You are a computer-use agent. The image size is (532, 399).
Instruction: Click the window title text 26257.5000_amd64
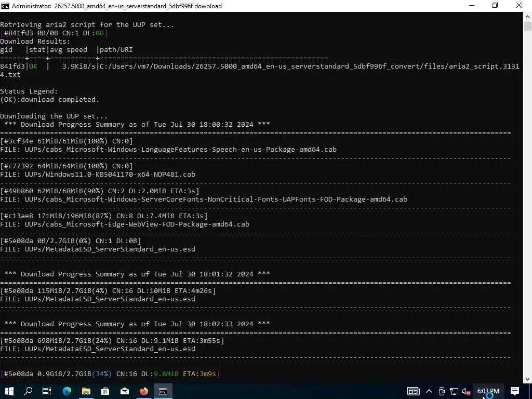pos(89,6)
